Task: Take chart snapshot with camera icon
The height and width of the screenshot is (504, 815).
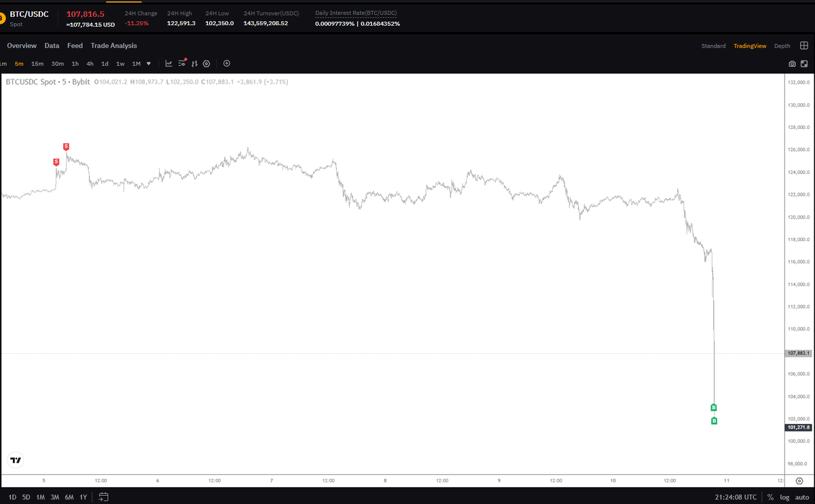Action: [792, 64]
